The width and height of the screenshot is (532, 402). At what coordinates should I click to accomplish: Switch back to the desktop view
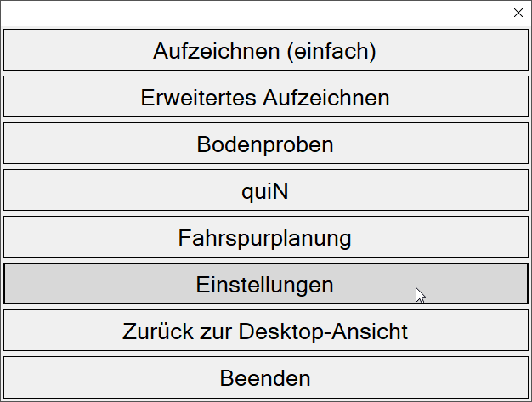265,331
